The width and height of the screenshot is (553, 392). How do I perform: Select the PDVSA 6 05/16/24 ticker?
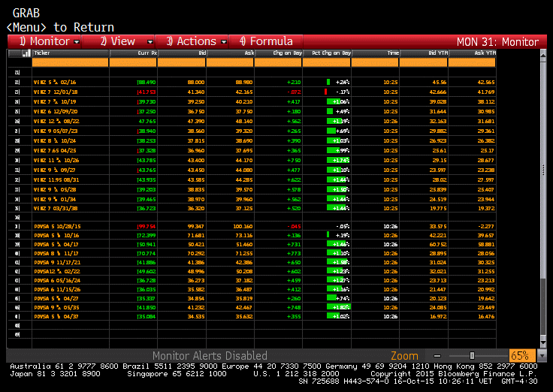coord(57,281)
